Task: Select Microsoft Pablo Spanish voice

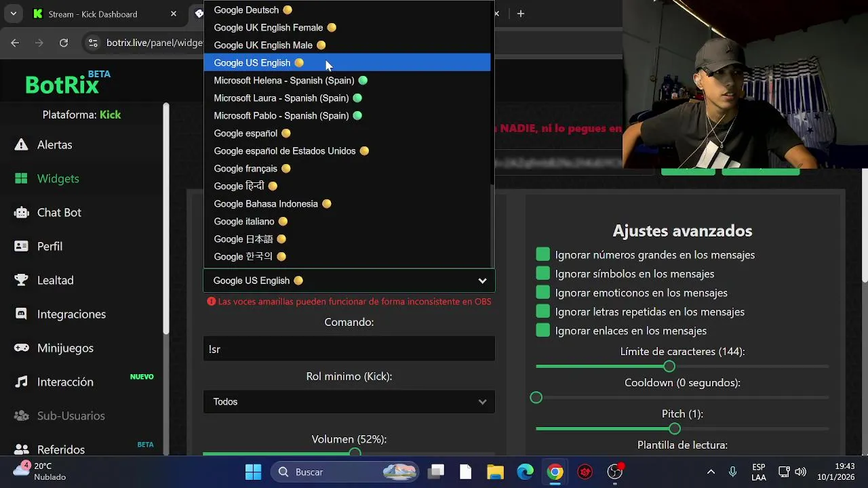Action: (347, 116)
